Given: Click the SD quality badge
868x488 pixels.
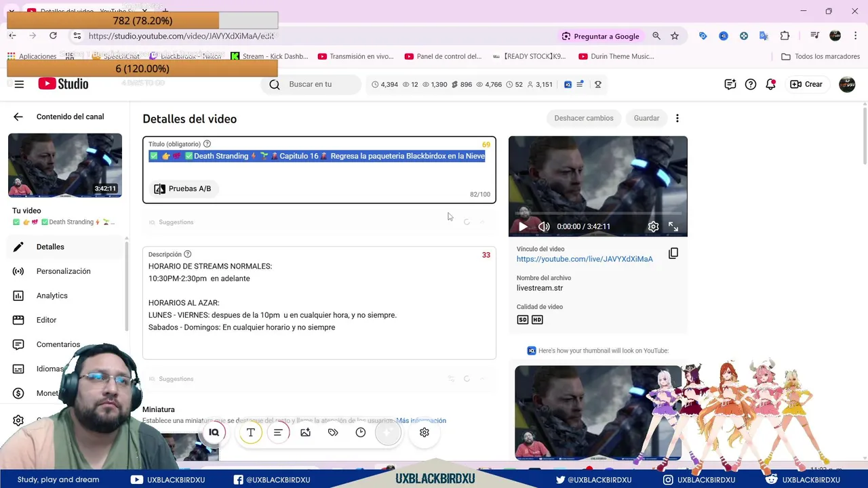Looking at the screenshot, I should 523,320.
